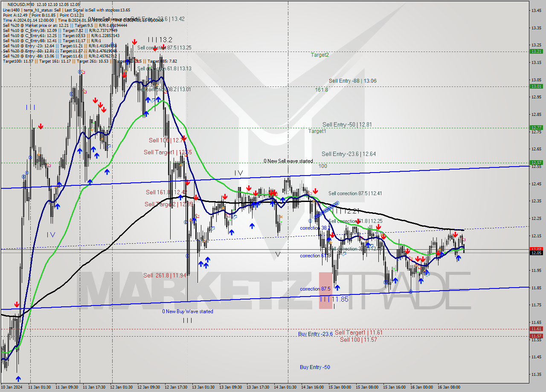Select the 'Sell 261.8 | 11.94' label
The image size is (546, 392).
pos(165,275)
